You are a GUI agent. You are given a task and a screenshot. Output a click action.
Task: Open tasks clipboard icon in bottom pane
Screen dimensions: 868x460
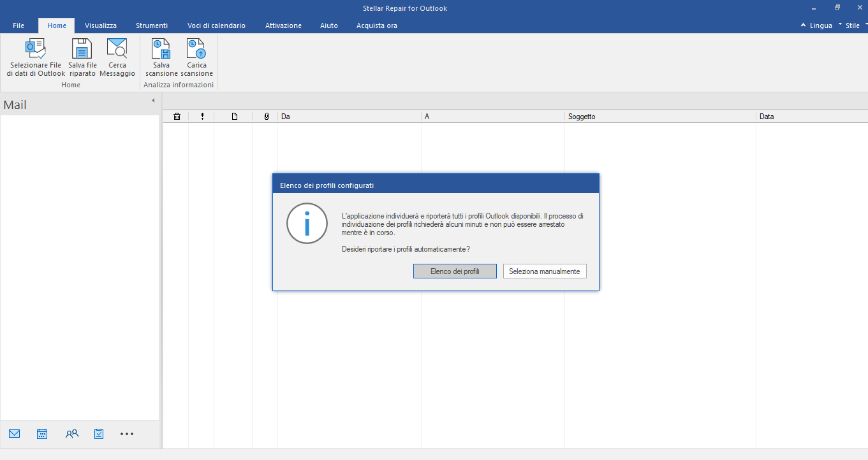coord(99,434)
